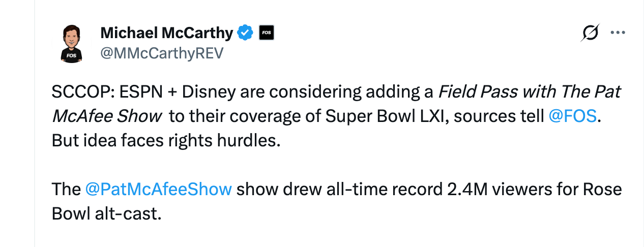The image size is (644, 247).
Task: Click the 'are considering adding' phrase
Action: pos(326,92)
